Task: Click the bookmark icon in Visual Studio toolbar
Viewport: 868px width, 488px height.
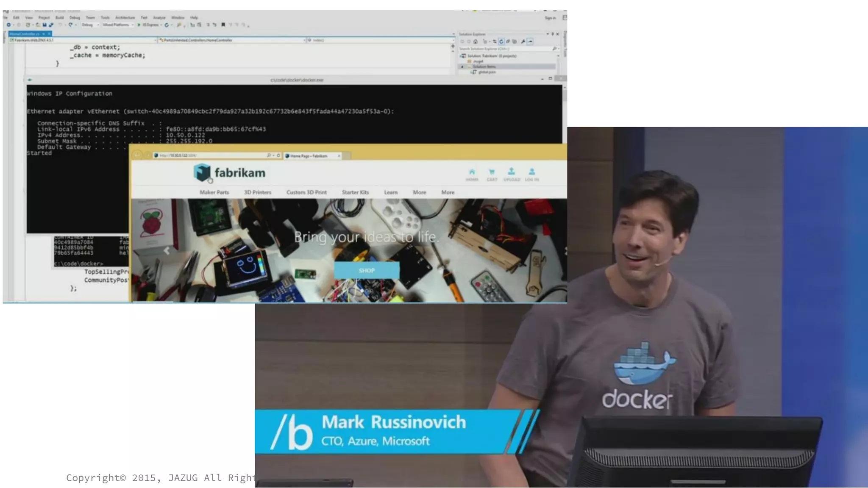Action: (x=223, y=25)
